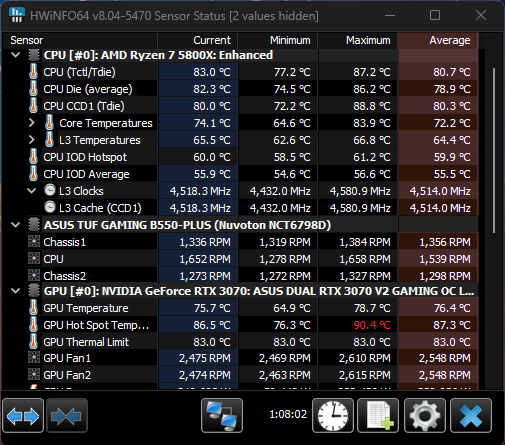Click the Sensor column header

point(80,40)
